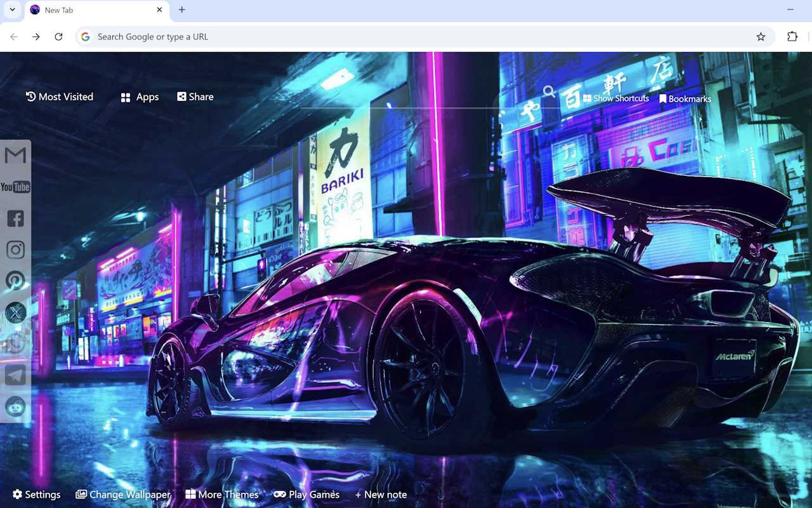812x508 pixels.
Task: Focus the Chrome address bar
Action: 425,37
